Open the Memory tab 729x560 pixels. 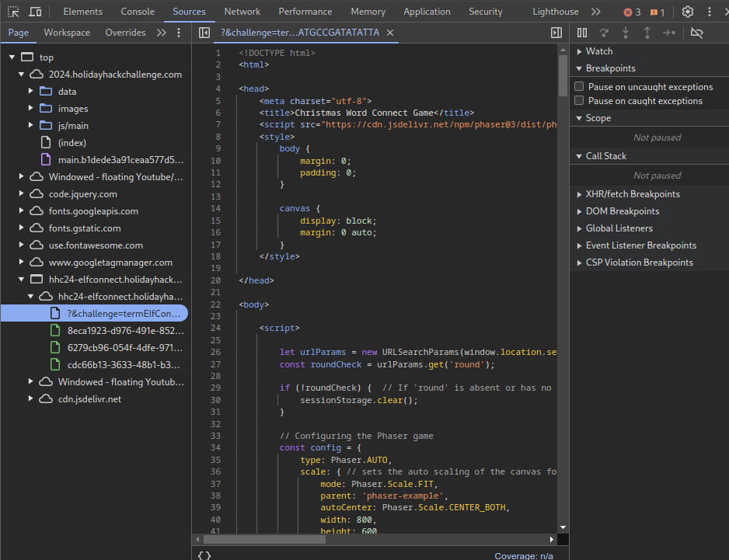click(368, 12)
